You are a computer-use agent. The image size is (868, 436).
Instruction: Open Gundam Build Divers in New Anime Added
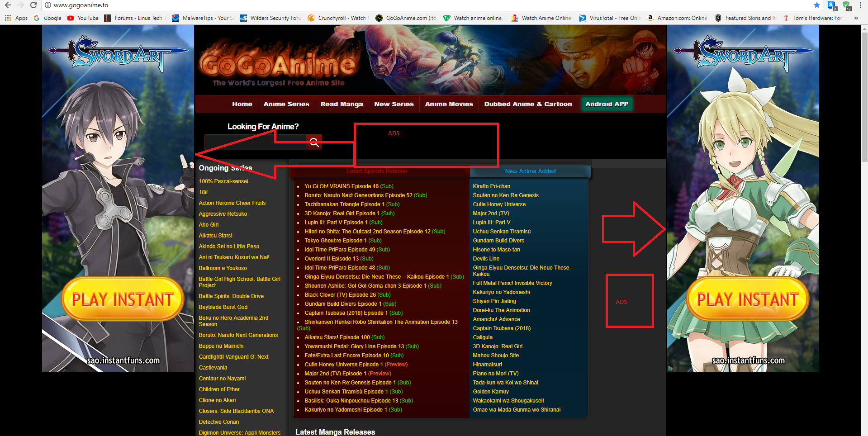pos(498,241)
